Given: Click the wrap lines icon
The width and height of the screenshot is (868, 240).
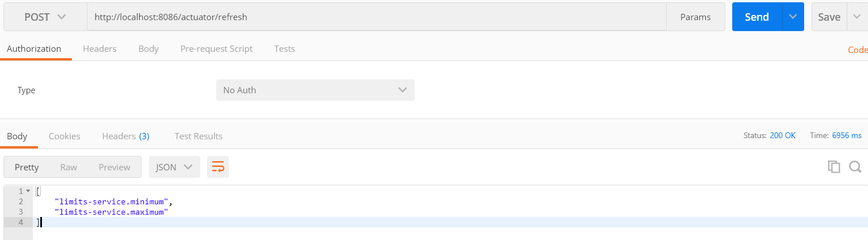Looking at the screenshot, I should coord(218,167).
